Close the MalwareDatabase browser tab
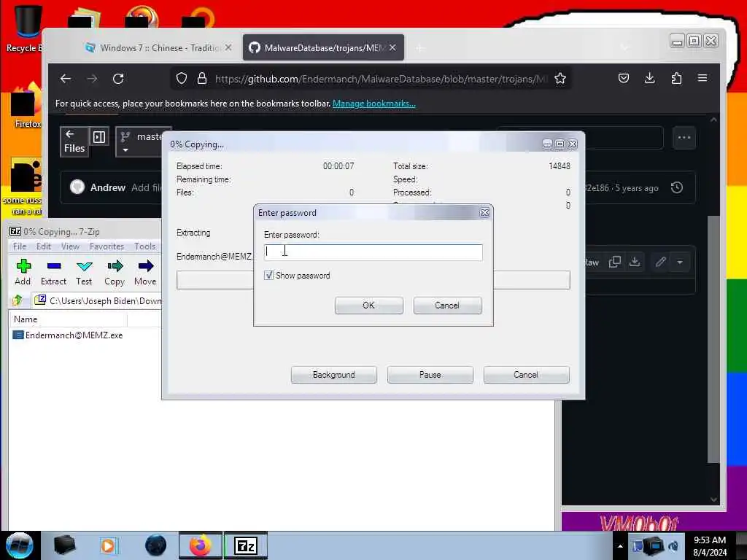Viewport: 747px width, 560px height. coord(392,47)
